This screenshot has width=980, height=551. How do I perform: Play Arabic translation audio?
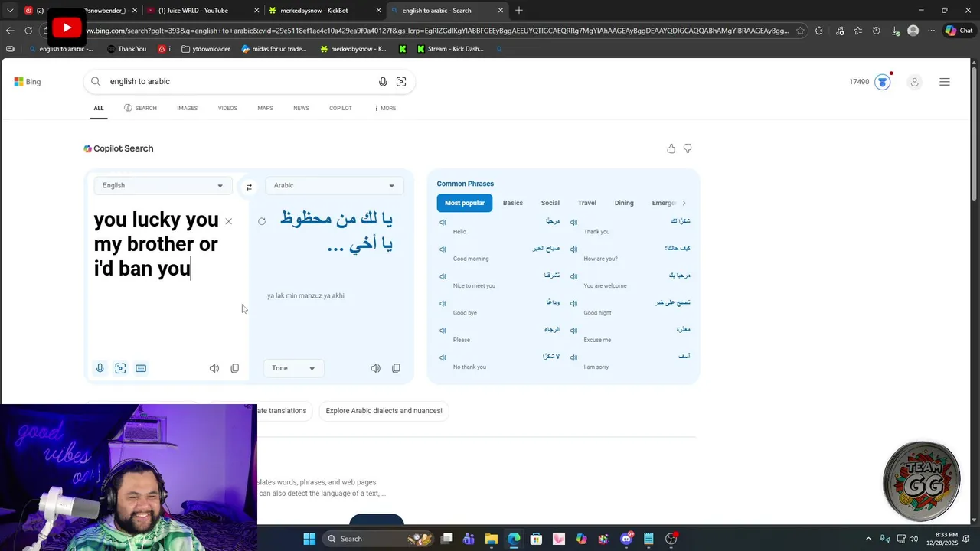pos(375,368)
